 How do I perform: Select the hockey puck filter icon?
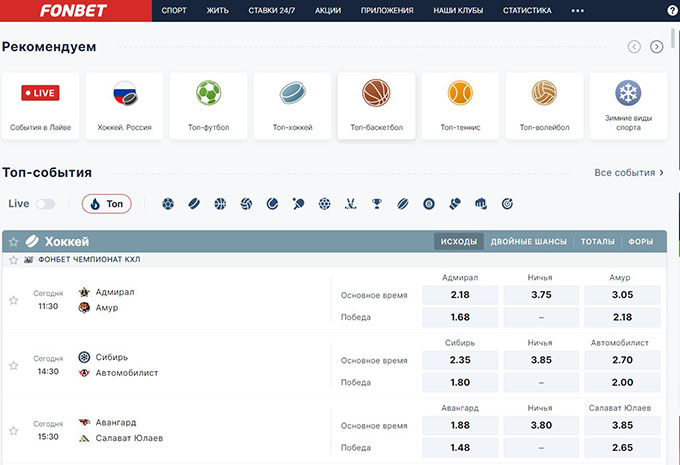pos(194,203)
